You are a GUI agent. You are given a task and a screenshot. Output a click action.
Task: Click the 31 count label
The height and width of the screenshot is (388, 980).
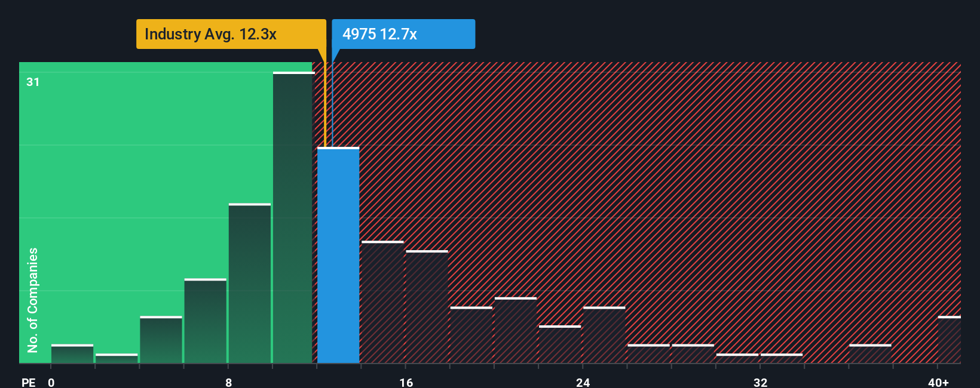[33, 82]
